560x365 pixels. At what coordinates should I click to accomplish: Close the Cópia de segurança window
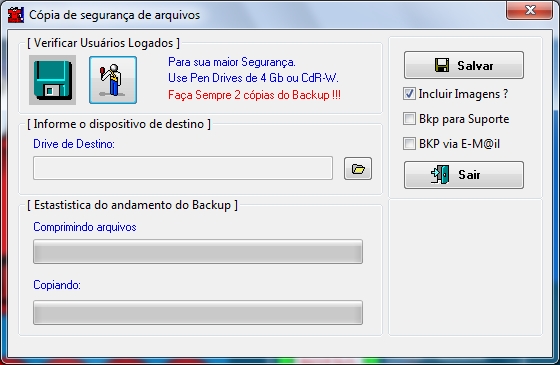pyautogui.click(x=529, y=10)
